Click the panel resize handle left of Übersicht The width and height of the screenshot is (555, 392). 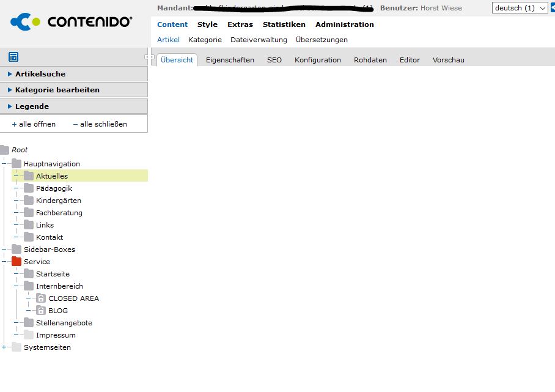149,57
